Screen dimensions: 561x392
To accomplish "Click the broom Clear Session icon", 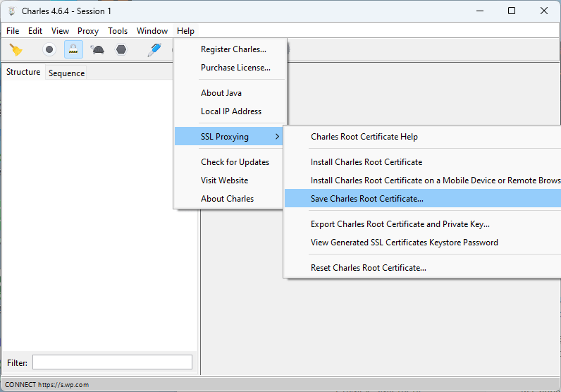I will tap(16, 49).
